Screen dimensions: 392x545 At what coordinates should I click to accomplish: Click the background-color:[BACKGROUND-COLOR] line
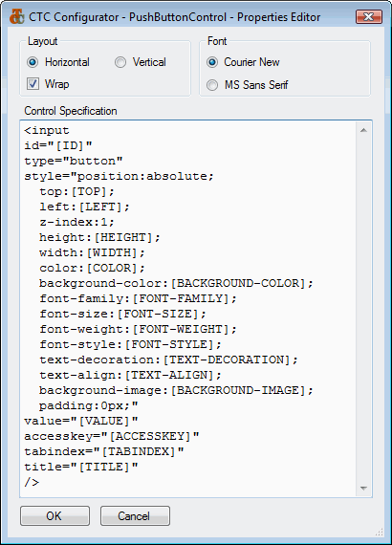point(176,284)
